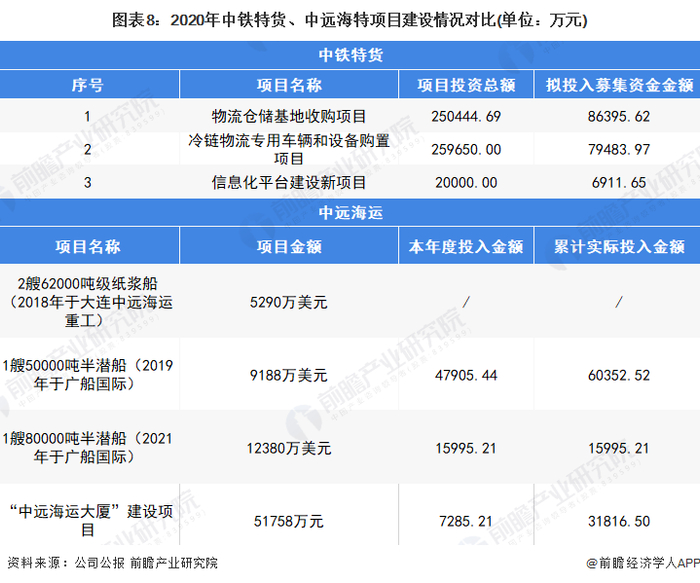This screenshot has width=700, height=583.
Task: Click the value '31816.50'
Action: click(x=619, y=521)
